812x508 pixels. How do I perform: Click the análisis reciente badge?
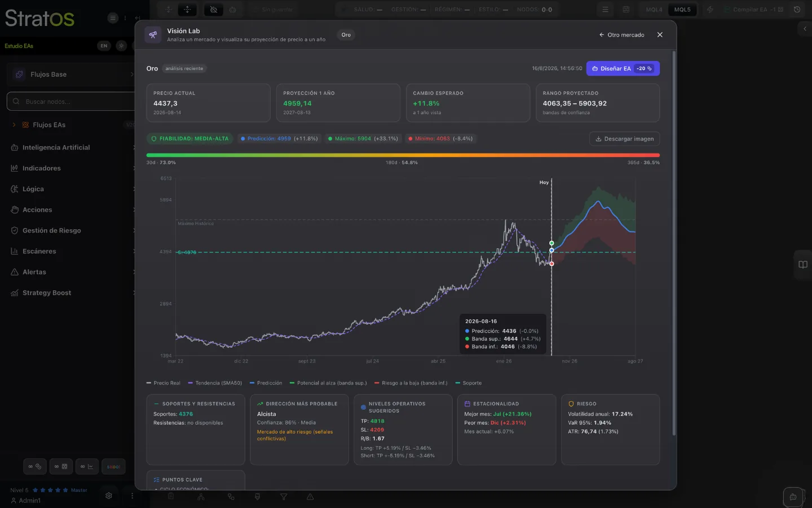(x=184, y=68)
